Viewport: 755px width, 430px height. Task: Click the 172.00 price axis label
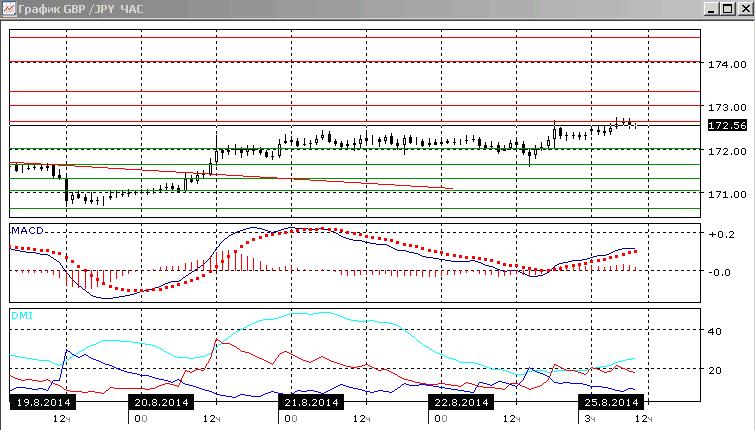[x=727, y=151]
